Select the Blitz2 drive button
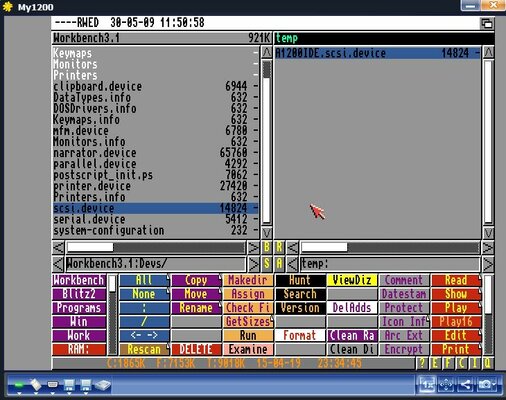This screenshot has height=400, width=506. [79, 294]
